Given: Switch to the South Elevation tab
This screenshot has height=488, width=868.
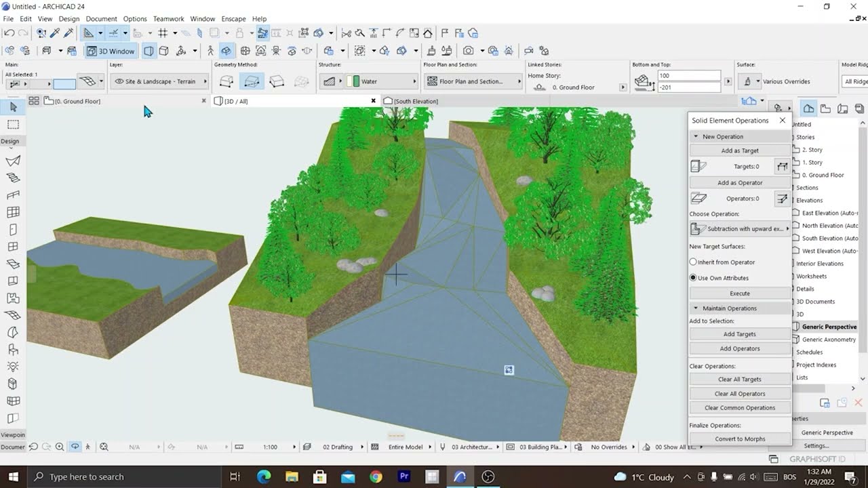Looking at the screenshot, I should [x=415, y=101].
